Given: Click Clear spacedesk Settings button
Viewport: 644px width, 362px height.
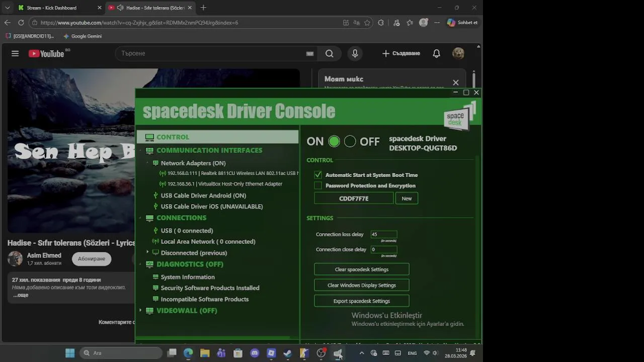Looking at the screenshot, I should pos(362,269).
